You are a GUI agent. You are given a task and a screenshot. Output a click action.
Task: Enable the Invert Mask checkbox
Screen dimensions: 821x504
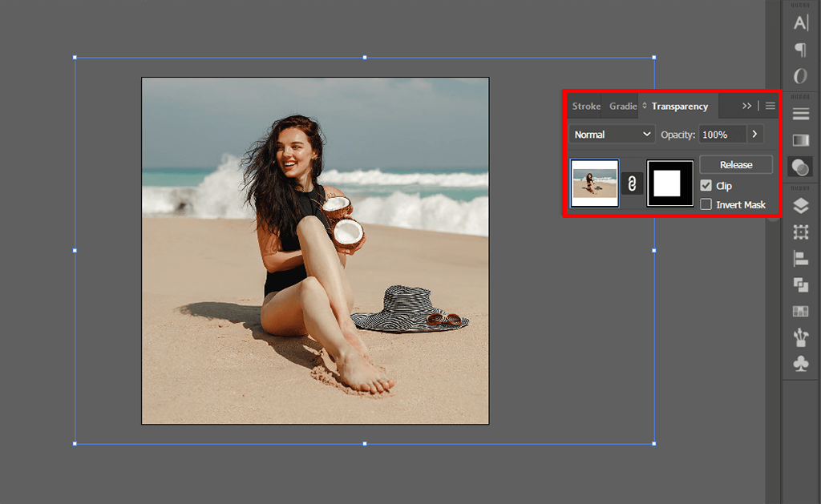(707, 204)
